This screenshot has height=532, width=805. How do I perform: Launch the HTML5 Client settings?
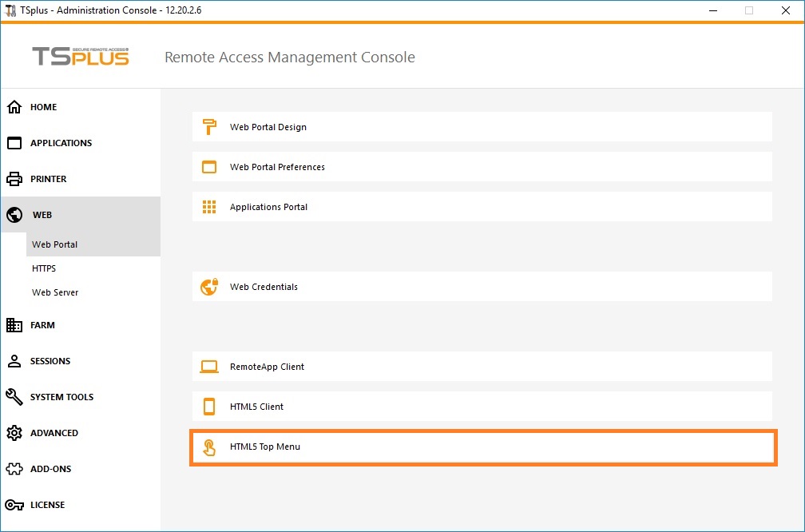coord(256,407)
